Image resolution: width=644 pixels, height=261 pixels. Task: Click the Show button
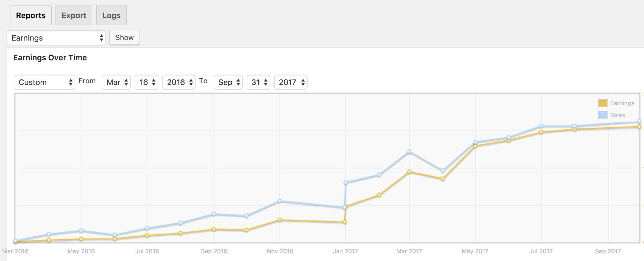click(x=124, y=38)
